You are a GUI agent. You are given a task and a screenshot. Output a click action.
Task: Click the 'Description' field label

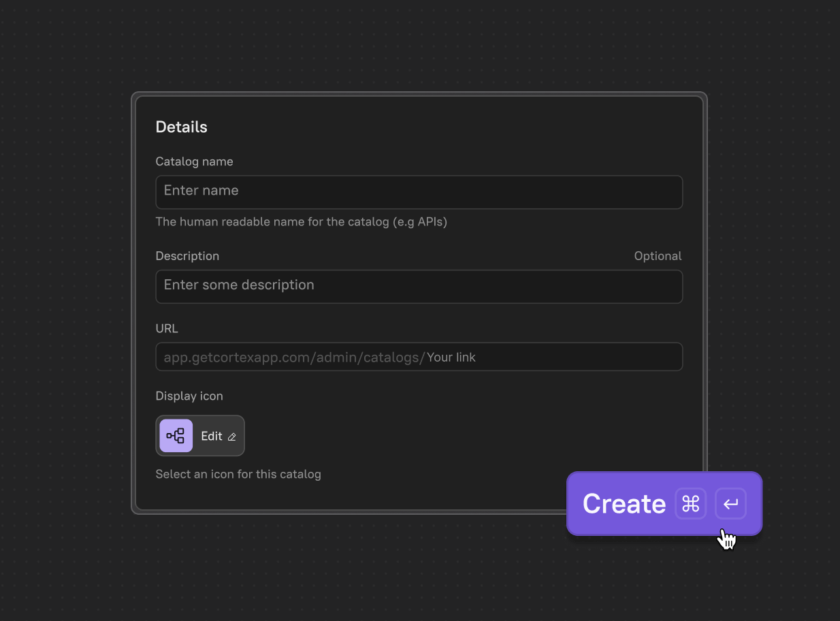coord(188,256)
